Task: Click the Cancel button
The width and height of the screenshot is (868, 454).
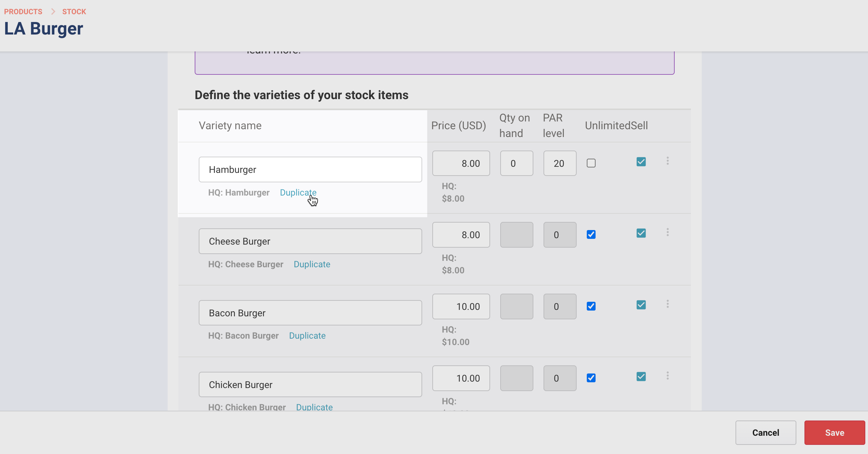Action: [766, 433]
